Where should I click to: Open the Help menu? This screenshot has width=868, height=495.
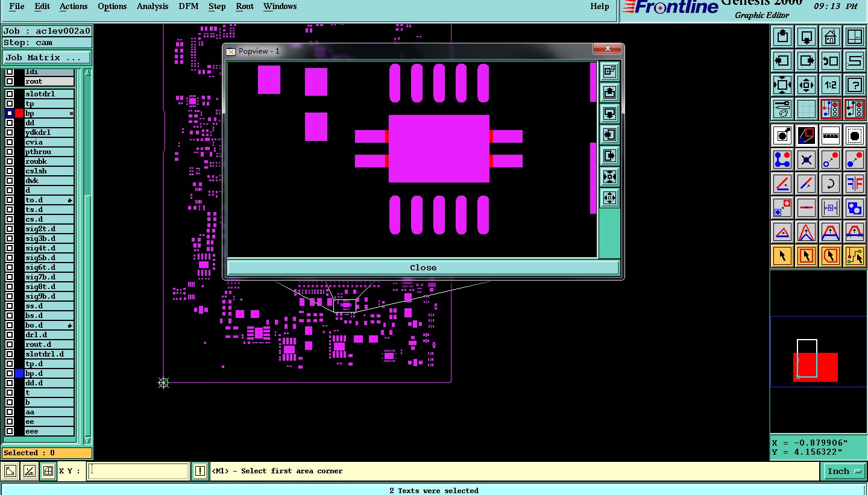(x=599, y=6)
